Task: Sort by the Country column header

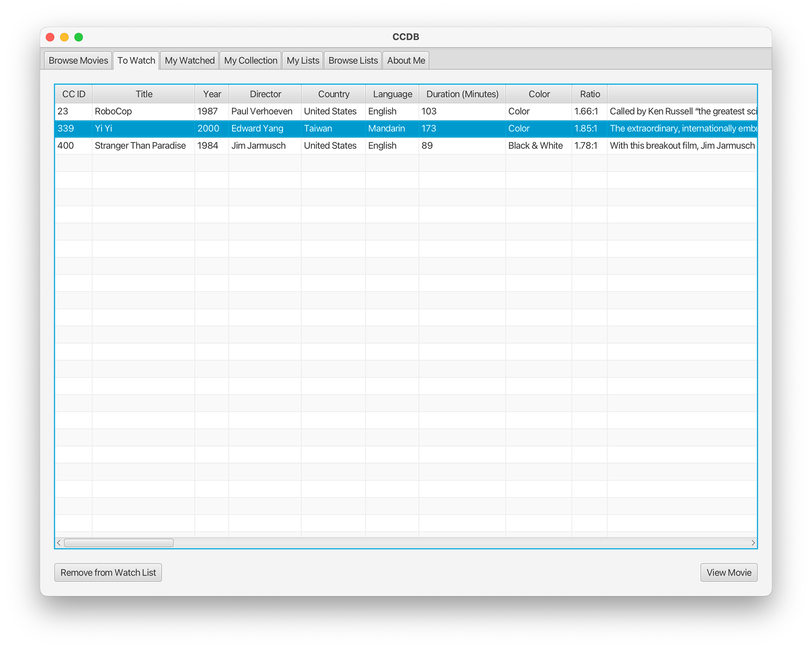Action: pos(334,94)
